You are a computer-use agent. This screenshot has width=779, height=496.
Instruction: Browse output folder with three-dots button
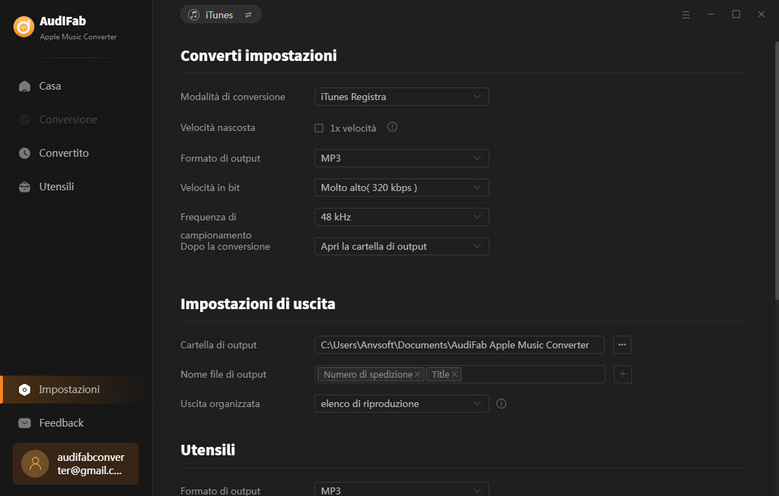click(x=622, y=345)
